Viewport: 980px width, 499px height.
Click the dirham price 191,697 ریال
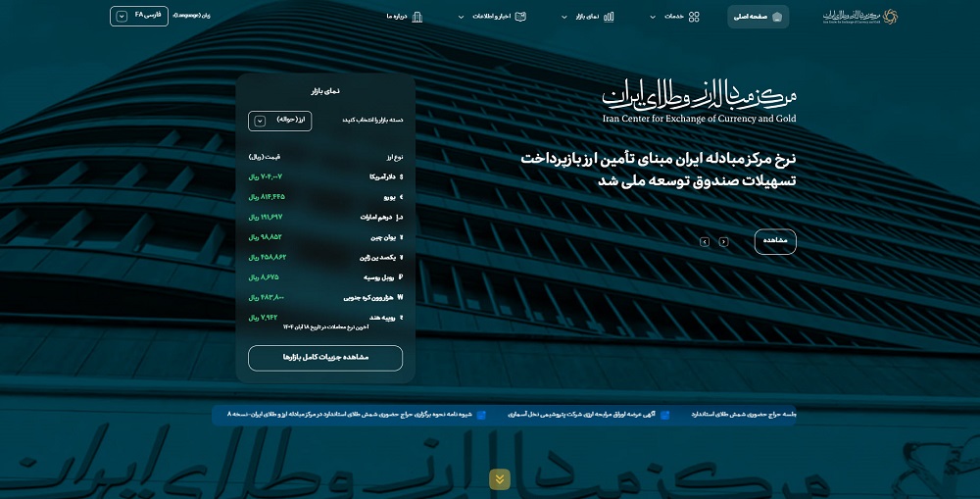tap(266, 217)
